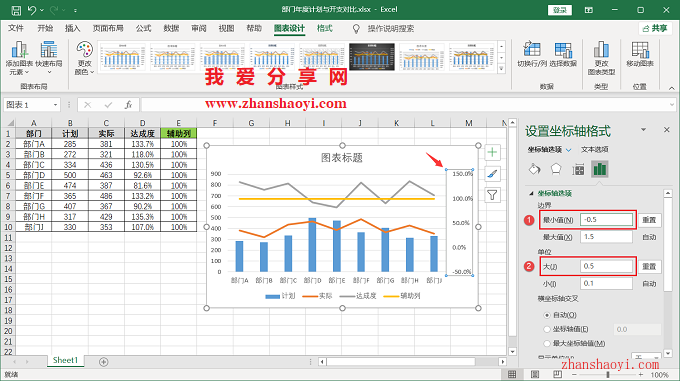Screen dimensions: 680x381
Task: Open Ribbon Display Options in the title bar
Action: [588, 10]
